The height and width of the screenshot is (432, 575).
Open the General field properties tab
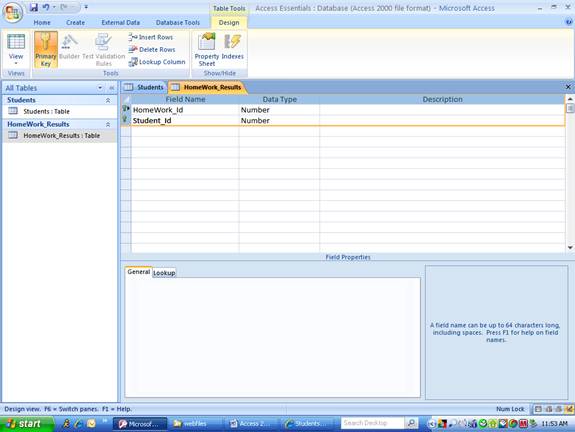(x=138, y=272)
